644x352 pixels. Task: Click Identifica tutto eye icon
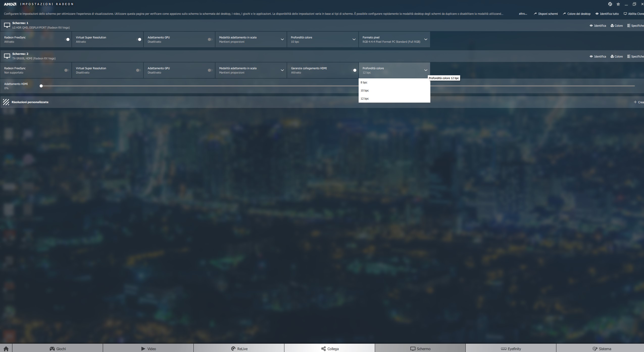pyautogui.click(x=597, y=14)
